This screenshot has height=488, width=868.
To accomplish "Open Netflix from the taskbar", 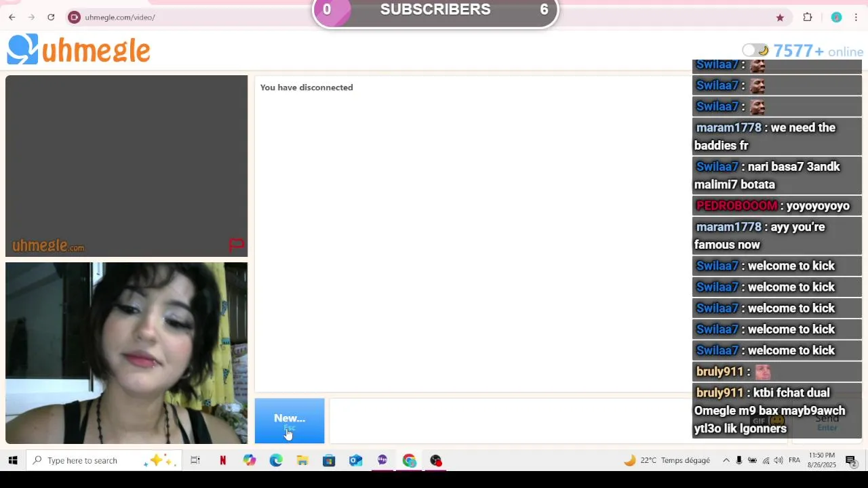I will pyautogui.click(x=222, y=460).
